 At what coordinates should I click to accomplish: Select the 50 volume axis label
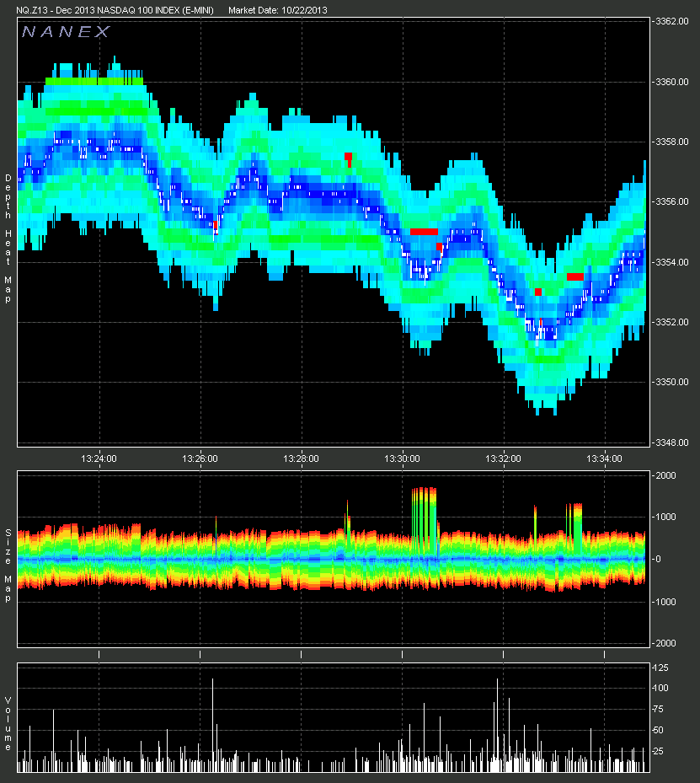[659, 730]
